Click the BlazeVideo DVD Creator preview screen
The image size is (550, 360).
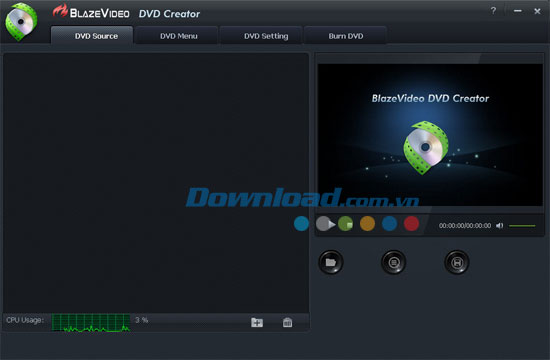click(x=430, y=135)
